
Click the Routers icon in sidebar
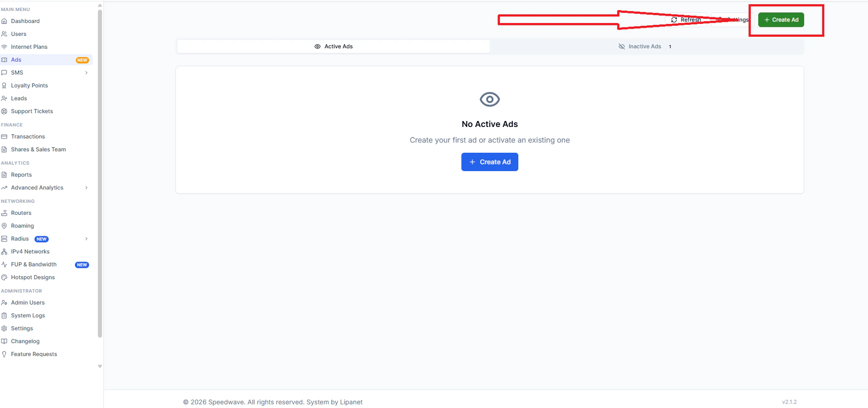4,213
